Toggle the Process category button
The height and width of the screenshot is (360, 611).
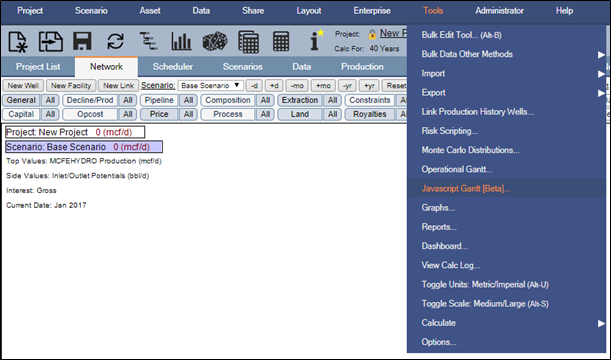[228, 114]
